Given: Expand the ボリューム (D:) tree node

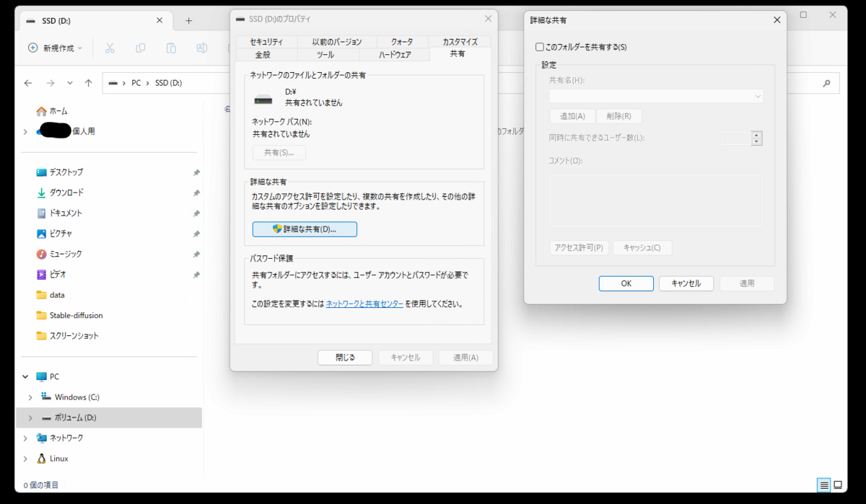Looking at the screenshot, I should [30, 417].
